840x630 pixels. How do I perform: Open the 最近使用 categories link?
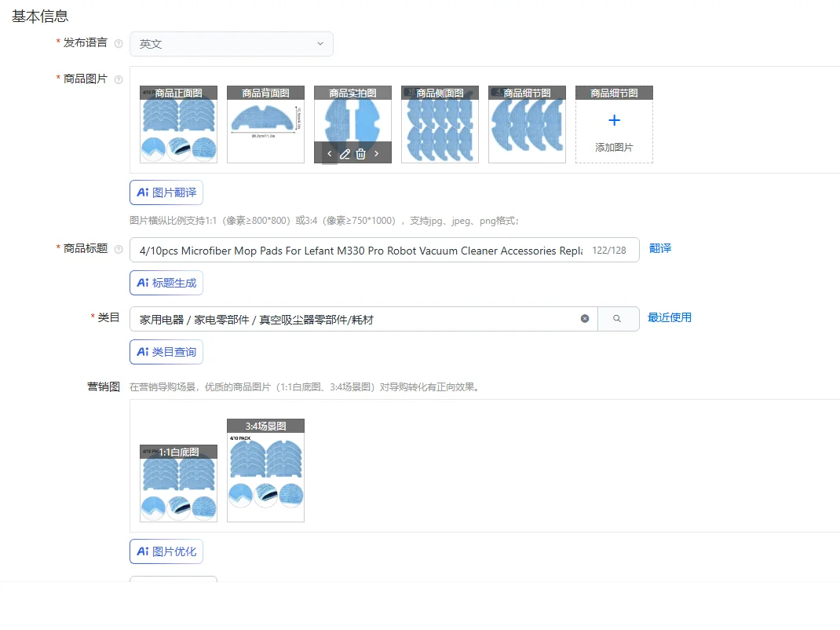(x=670, y=317)
